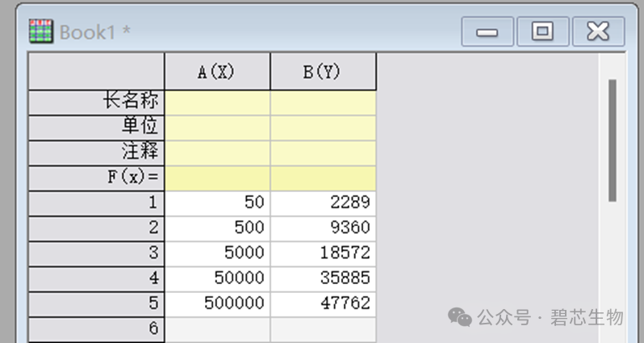Click the F(x)= cell of column A
This screenshot has height=343, width=644.
(217, 178)
